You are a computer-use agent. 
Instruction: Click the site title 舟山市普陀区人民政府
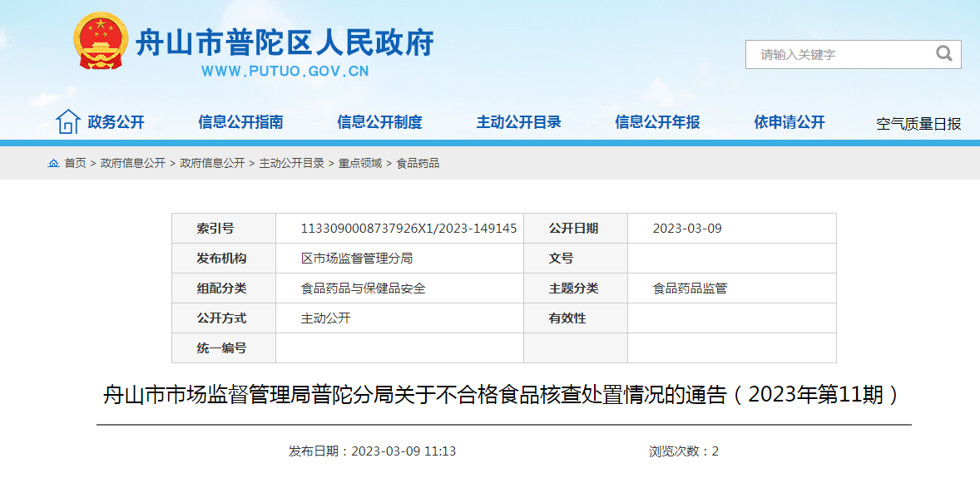click(285, 42)
